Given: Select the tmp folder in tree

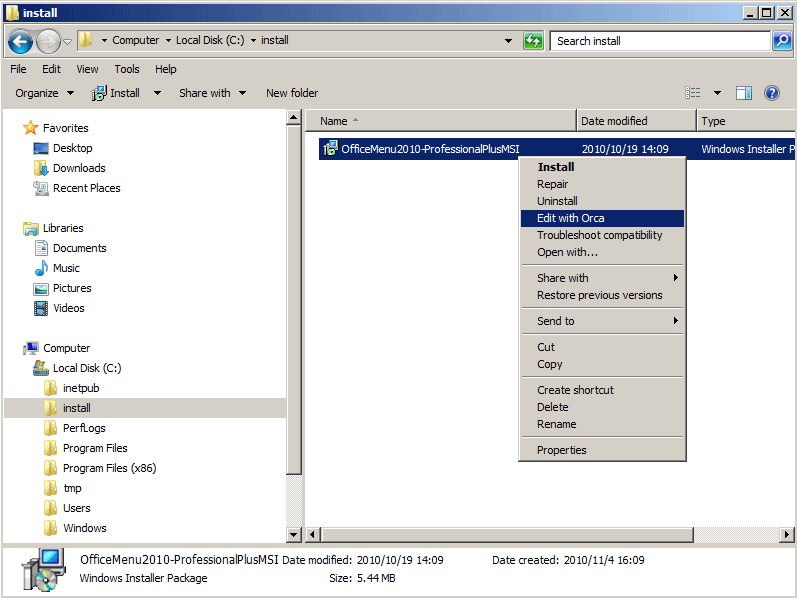Looking at the screenshot, I should (72, 488).
